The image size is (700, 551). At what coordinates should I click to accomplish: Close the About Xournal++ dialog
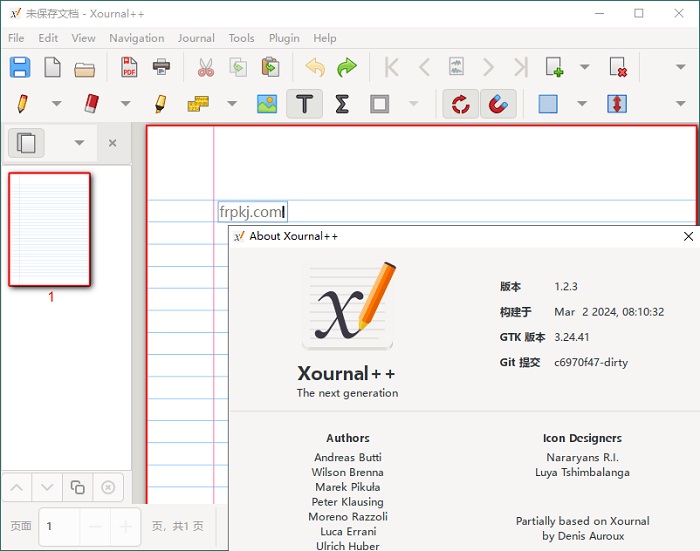point(688,236)
